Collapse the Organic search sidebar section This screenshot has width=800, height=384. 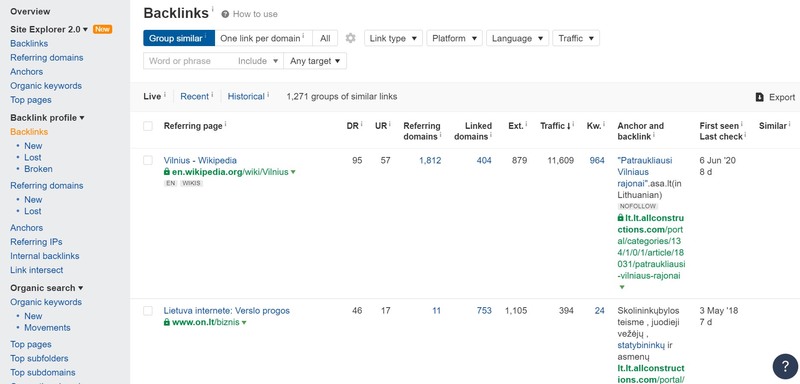tap(46, 288)
